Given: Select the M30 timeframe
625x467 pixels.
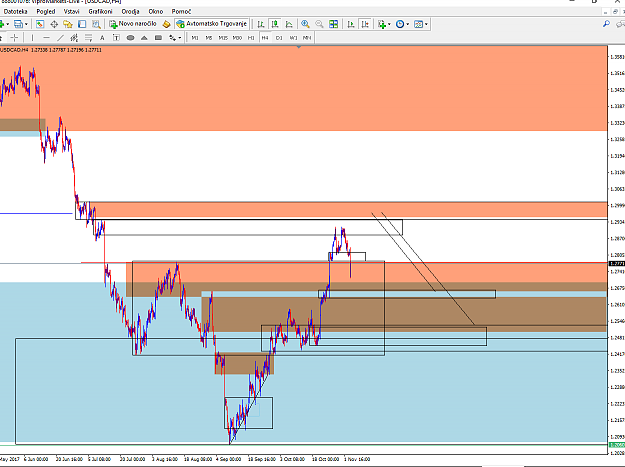Looking at the screenshot, I should point(237,38).
